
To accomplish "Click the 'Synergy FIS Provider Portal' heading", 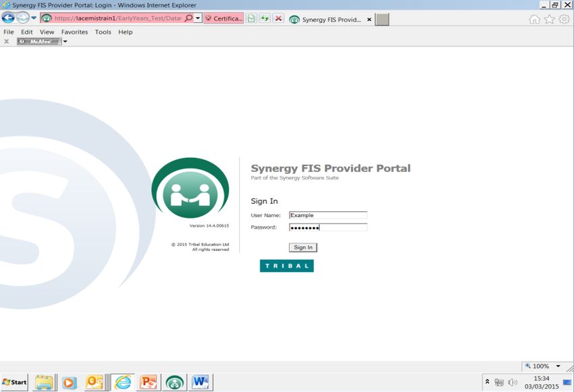I will tap(331, 168).
